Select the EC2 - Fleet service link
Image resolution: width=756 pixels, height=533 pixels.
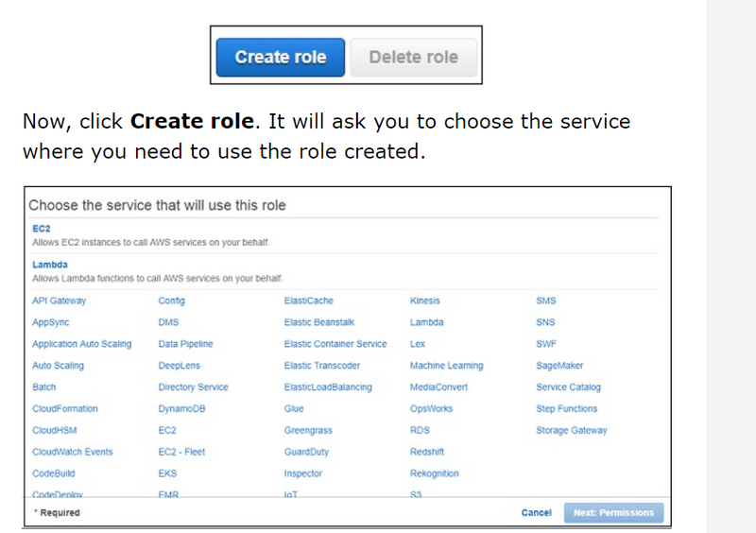182,452
